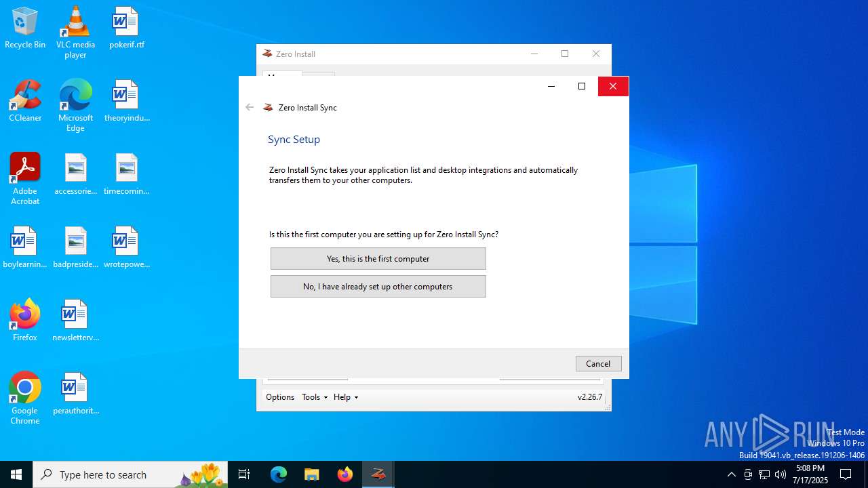This screenshot has width=868, height=488.
Task: Choose 'Yes, this is the first computer'
Action: pyautogui.click(x=378, y=258)
